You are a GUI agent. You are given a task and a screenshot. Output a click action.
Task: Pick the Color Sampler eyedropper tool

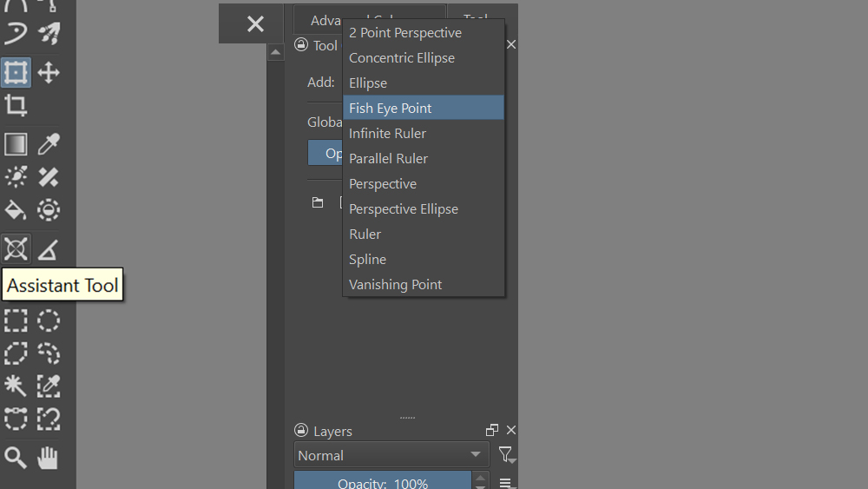(49, 144)
